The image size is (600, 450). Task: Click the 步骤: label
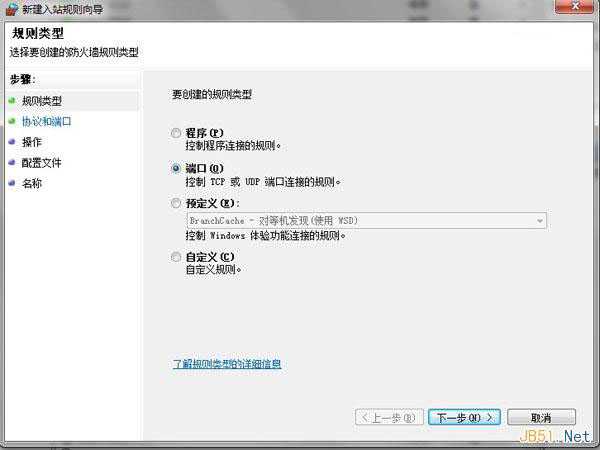point(23,79)
